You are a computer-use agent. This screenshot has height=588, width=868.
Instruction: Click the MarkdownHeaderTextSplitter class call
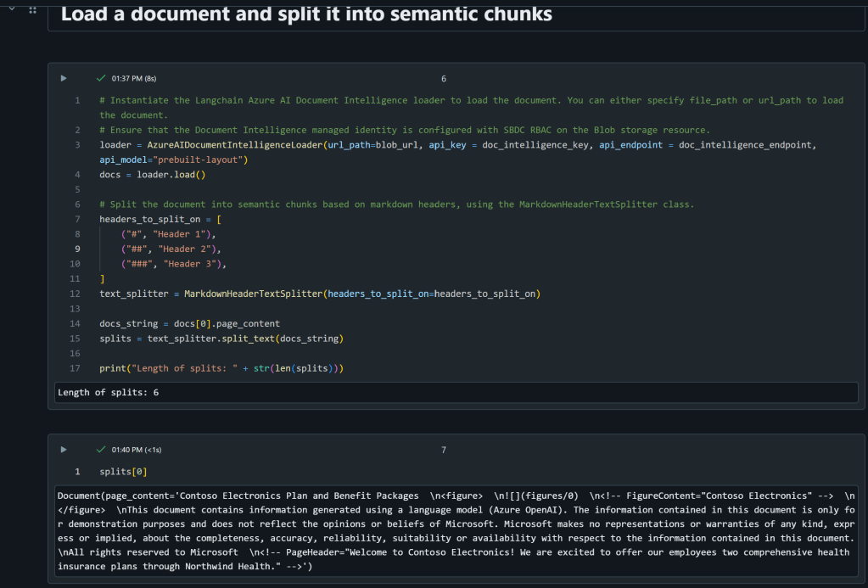255,294
